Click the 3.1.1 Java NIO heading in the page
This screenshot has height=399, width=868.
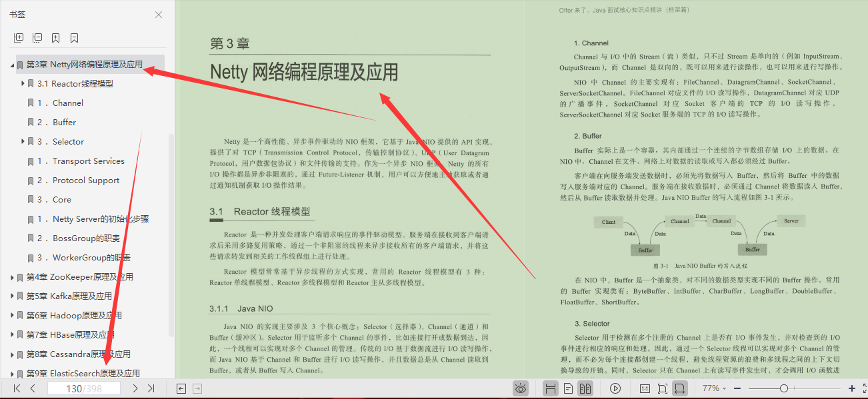(x=241, y=308)
